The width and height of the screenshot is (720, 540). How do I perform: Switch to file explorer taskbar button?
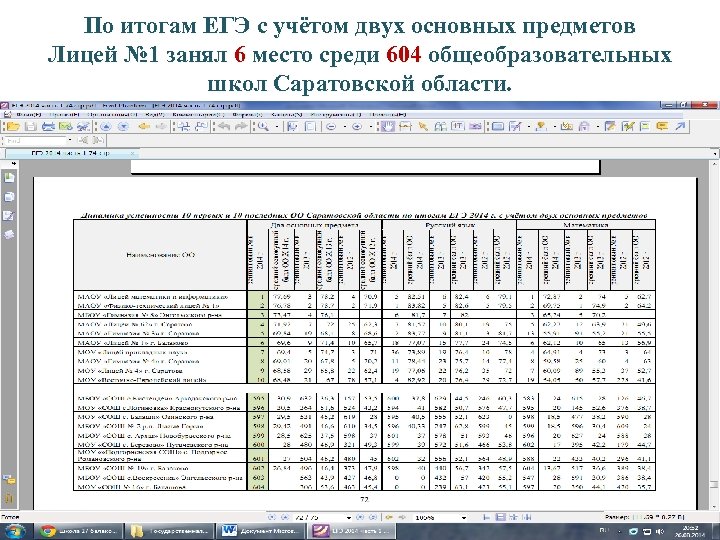170,531
